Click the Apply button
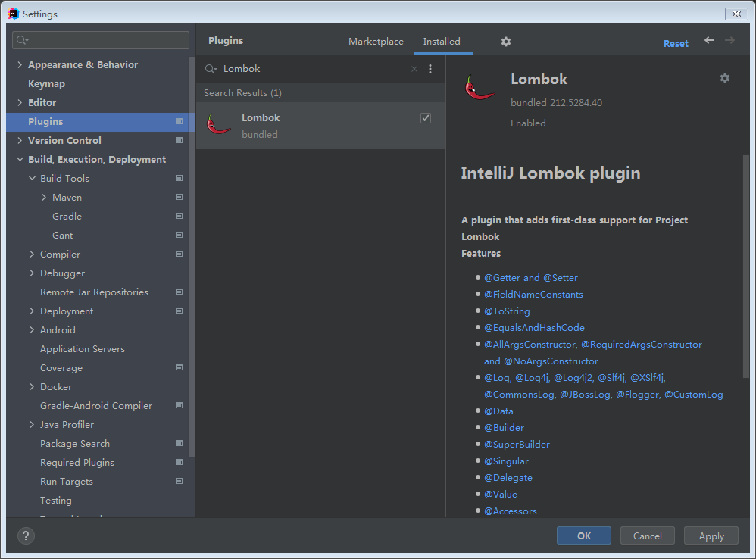This screenshot has width=756, height=559. 711,536
